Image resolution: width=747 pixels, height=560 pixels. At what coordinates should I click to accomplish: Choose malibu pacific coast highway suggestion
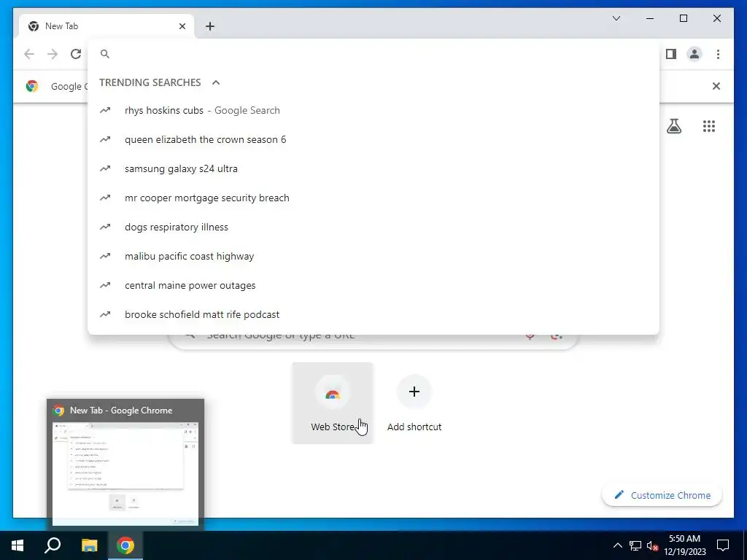(373, 256)
